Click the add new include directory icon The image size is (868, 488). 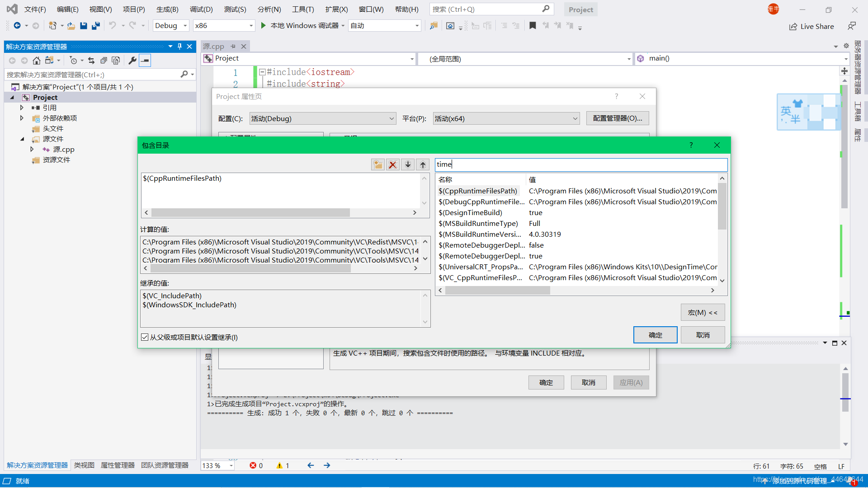[378, 165]
